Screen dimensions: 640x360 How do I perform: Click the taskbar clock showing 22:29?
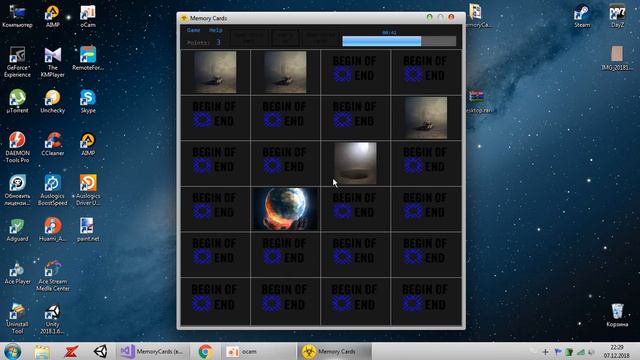click(x=616, y=351)
